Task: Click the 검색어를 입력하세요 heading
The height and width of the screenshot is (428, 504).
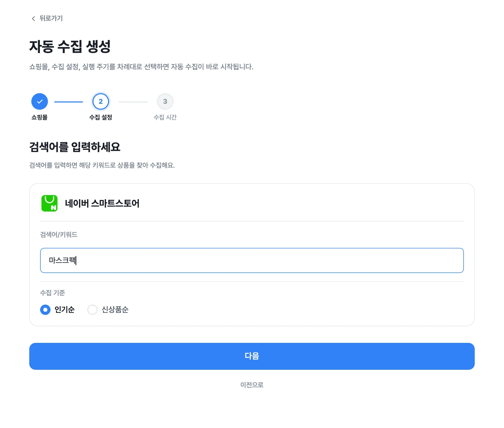Action: (x=75, y=147)
